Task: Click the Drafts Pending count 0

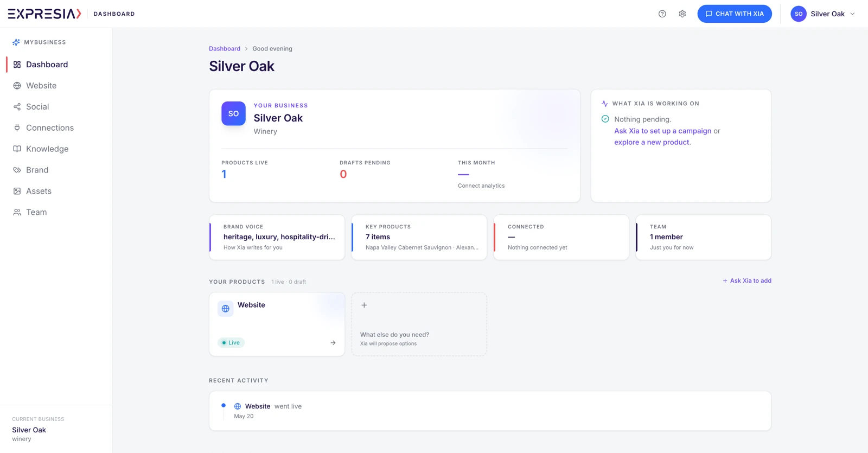Action: point(343,174)
